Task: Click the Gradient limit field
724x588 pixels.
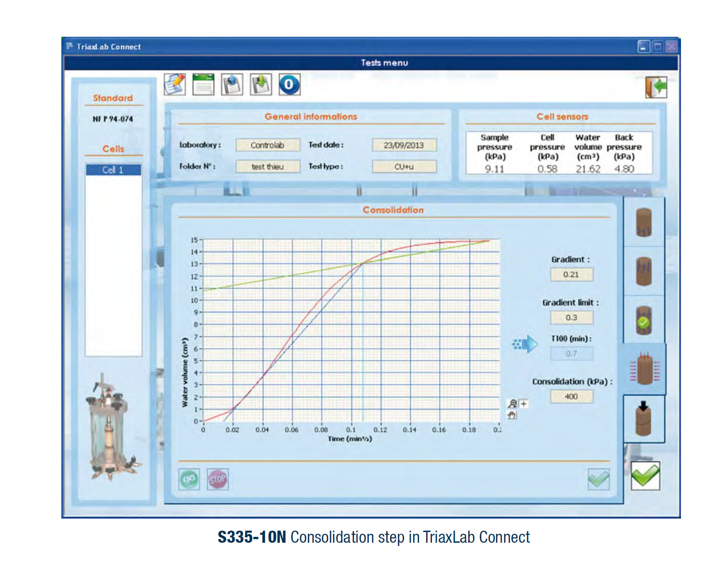Action: (571, 318)
